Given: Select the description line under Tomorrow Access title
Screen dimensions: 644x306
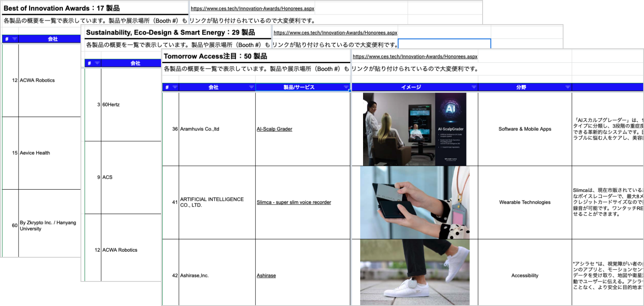Looking at the screenshot, I should pos(321,69).
